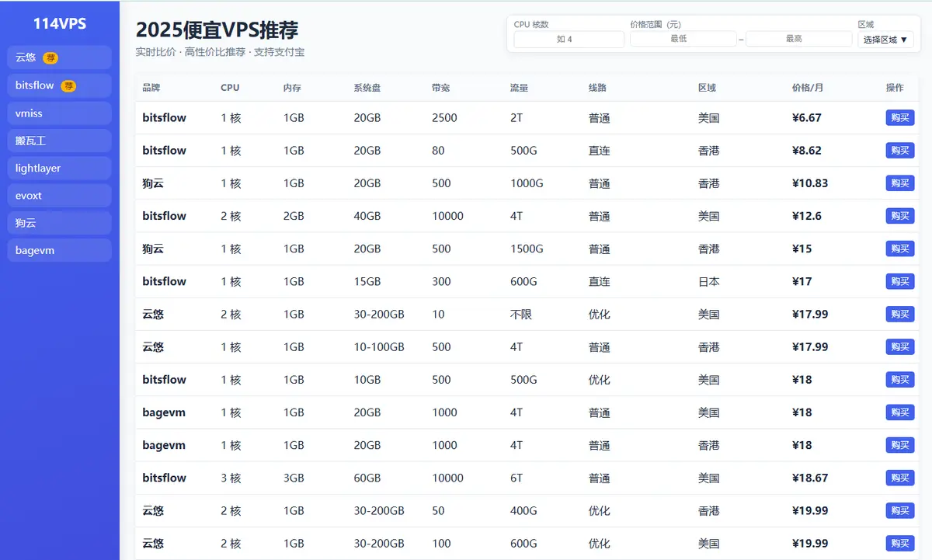The height and width of the screenshot is (560, 932).
Task: Click the 2025便宜VPS推荐 page heading
Action: click(217, 30)
